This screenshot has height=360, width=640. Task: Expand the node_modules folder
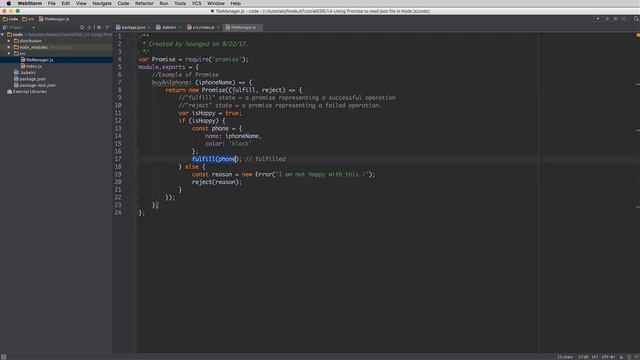point(9,47)
